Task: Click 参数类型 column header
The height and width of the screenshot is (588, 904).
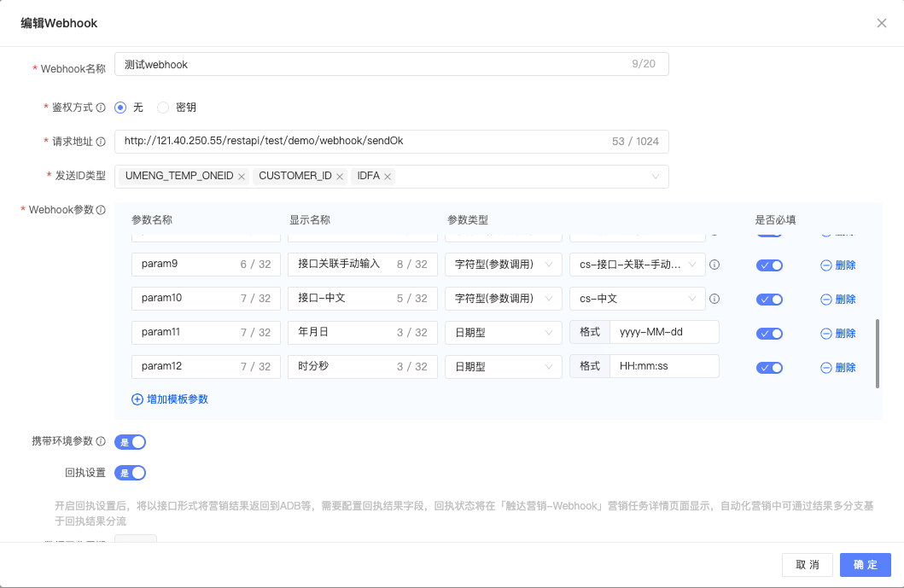Action: coord(468,220)
